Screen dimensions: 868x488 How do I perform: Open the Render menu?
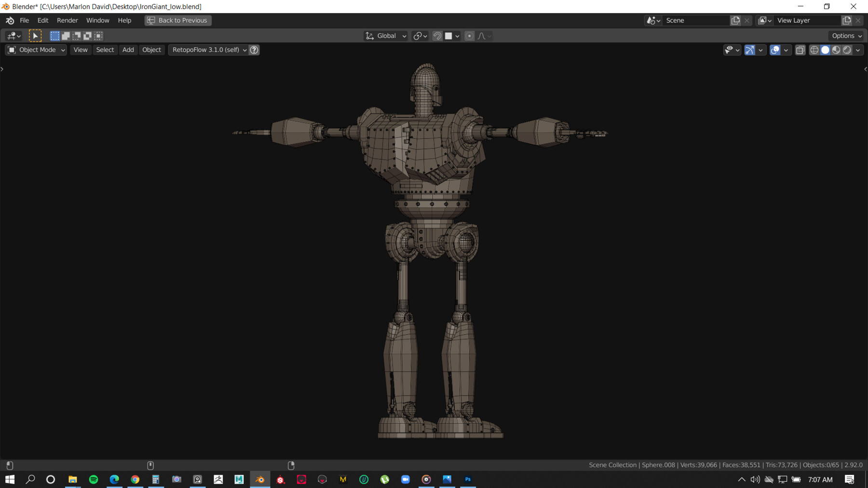pos(67,20)
